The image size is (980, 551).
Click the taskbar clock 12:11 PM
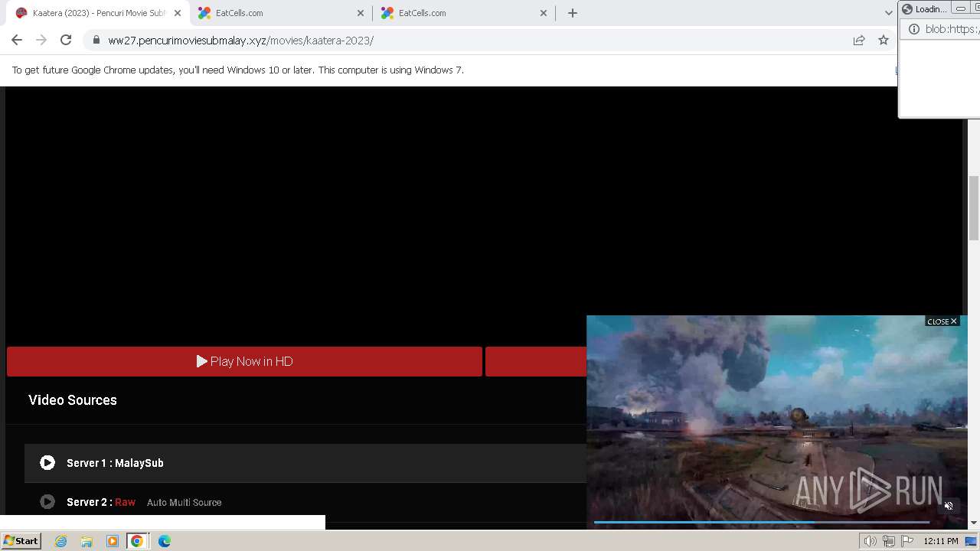tap(941, 541)
